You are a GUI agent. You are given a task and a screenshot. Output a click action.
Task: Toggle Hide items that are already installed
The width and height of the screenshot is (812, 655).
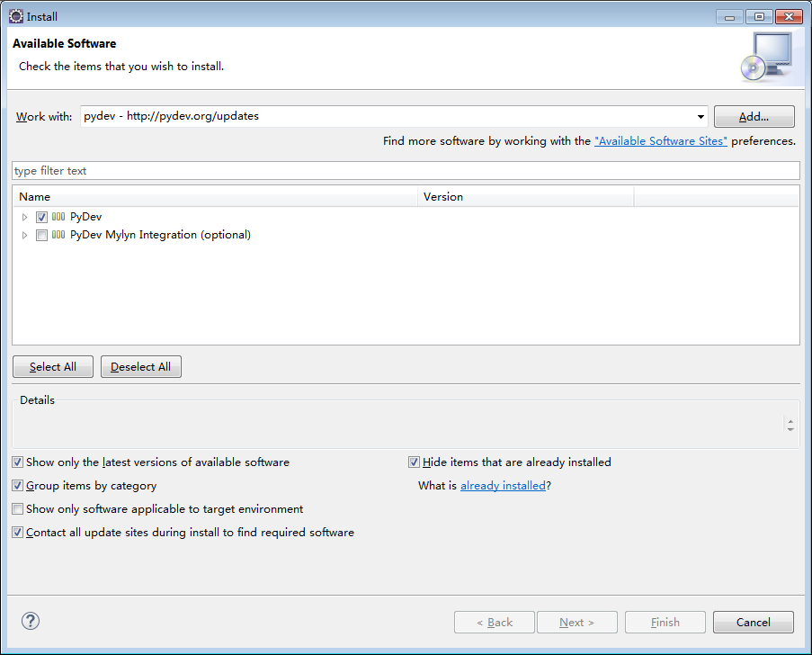(x=414, y=462)
